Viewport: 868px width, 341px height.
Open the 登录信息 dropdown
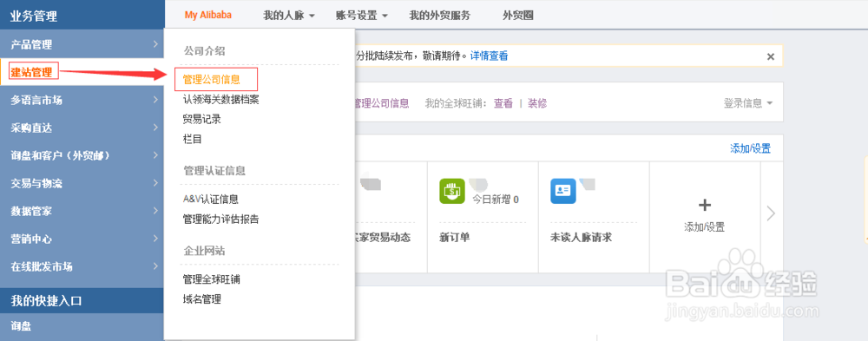747,103
